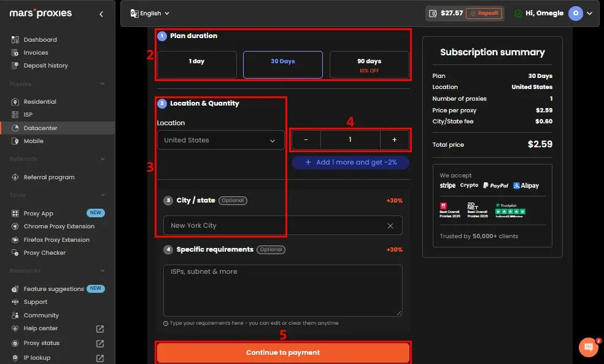Open the IP lookup external icon
Image resolution: width=604 pixels, height=364 pixels.
(x=100, y=358)
